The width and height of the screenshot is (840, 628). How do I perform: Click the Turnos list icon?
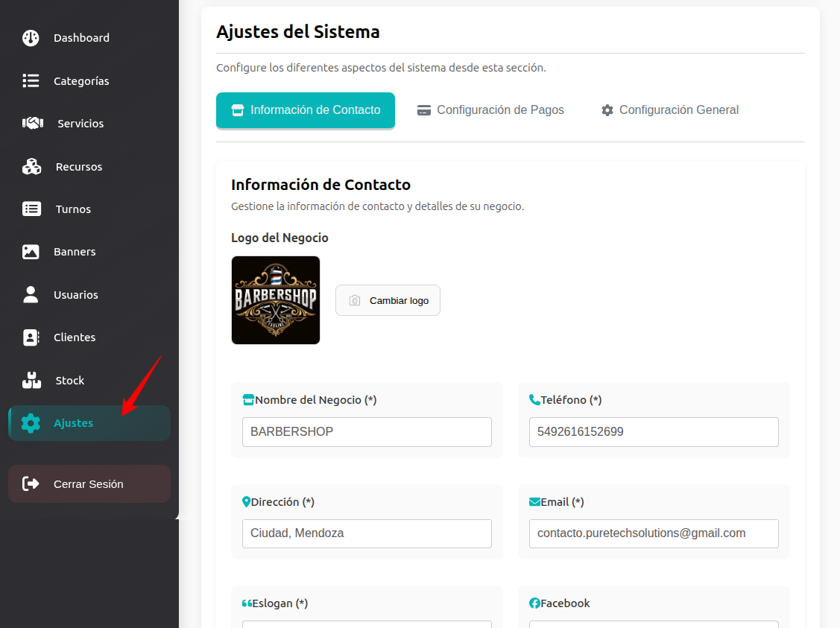tap(31, 209)
